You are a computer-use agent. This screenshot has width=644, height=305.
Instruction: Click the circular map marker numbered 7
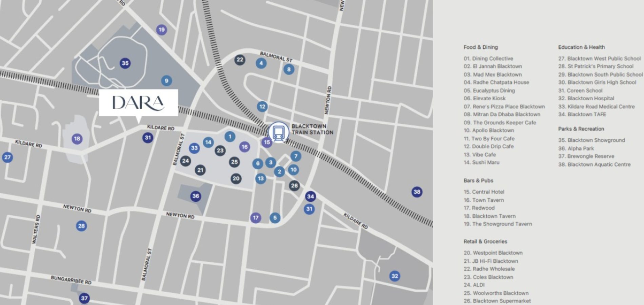[296, 156]
